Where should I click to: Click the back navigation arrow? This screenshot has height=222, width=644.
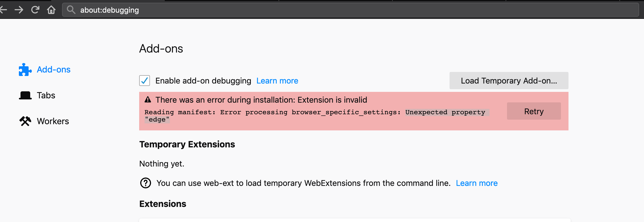click(x=4, y=10)
